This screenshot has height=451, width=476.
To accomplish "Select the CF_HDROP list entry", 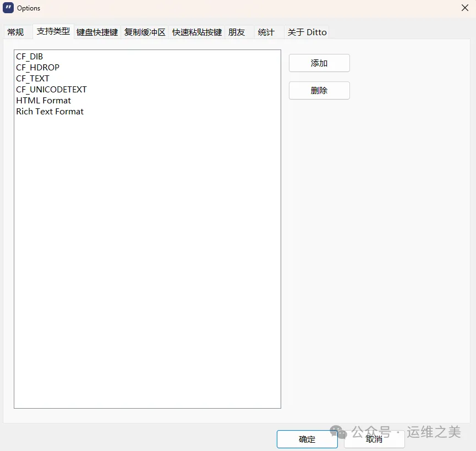I will pyautogui.click(x=38, y=68).
